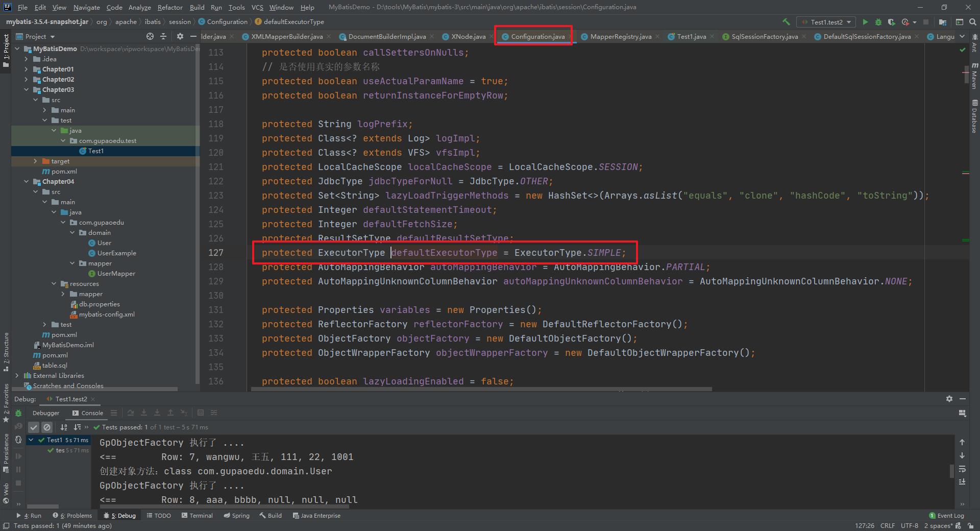Open the Spring tool window
Viewport: 980px width, 531px height.
(236, 515)
